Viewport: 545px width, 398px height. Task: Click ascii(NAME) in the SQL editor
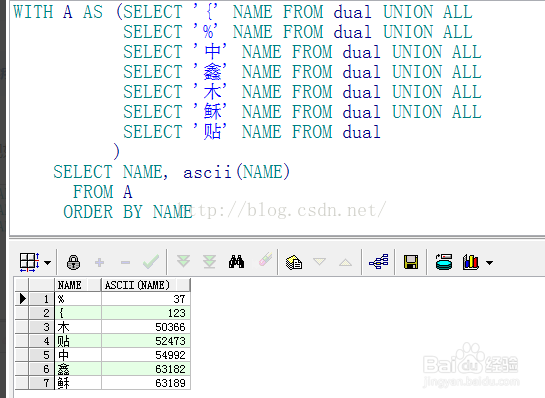(x=236, y=172)
